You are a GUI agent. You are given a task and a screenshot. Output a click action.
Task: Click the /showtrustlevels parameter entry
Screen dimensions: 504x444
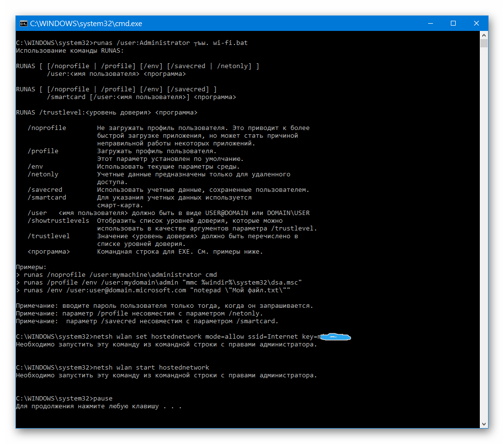point(58,220)
